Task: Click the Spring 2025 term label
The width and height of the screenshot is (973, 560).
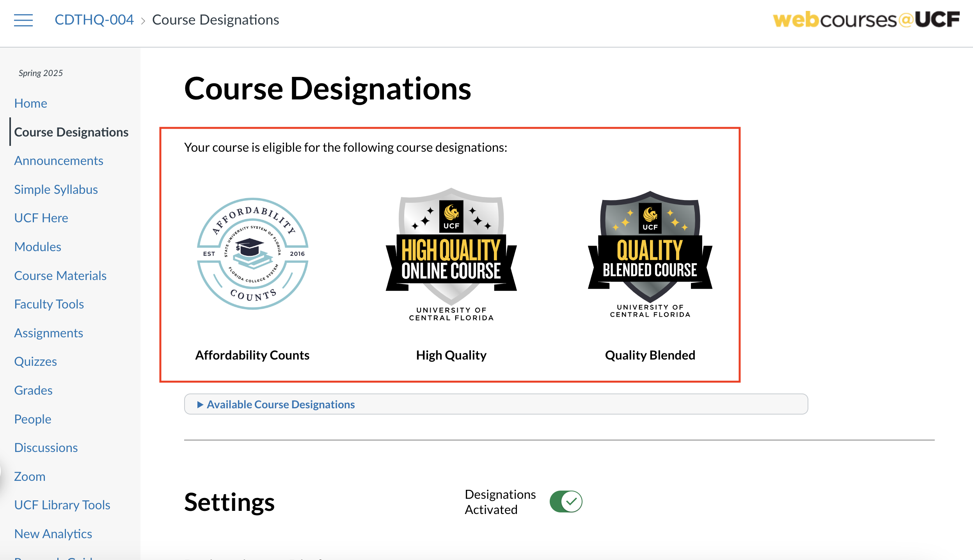Action: tap(41, 73)
